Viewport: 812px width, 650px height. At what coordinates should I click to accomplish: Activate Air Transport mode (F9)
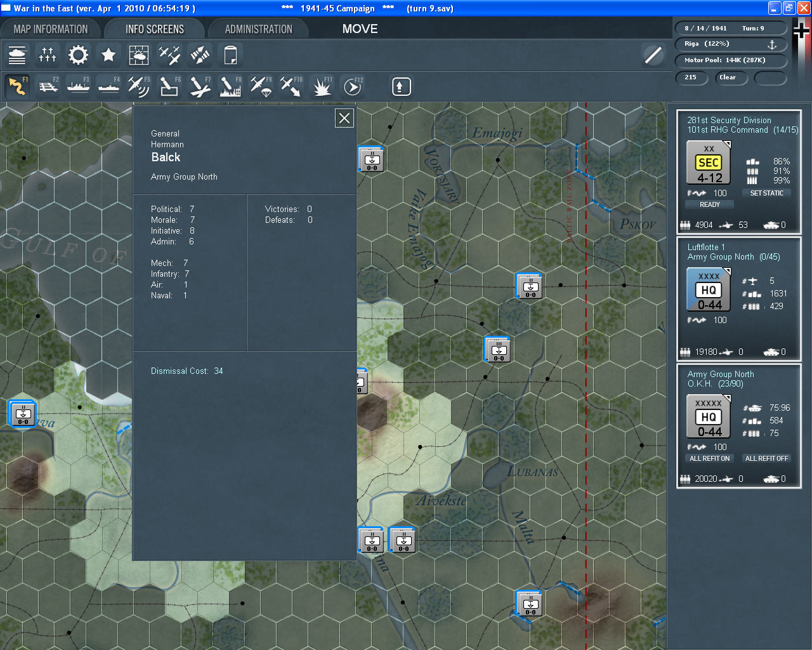[261, 86]
